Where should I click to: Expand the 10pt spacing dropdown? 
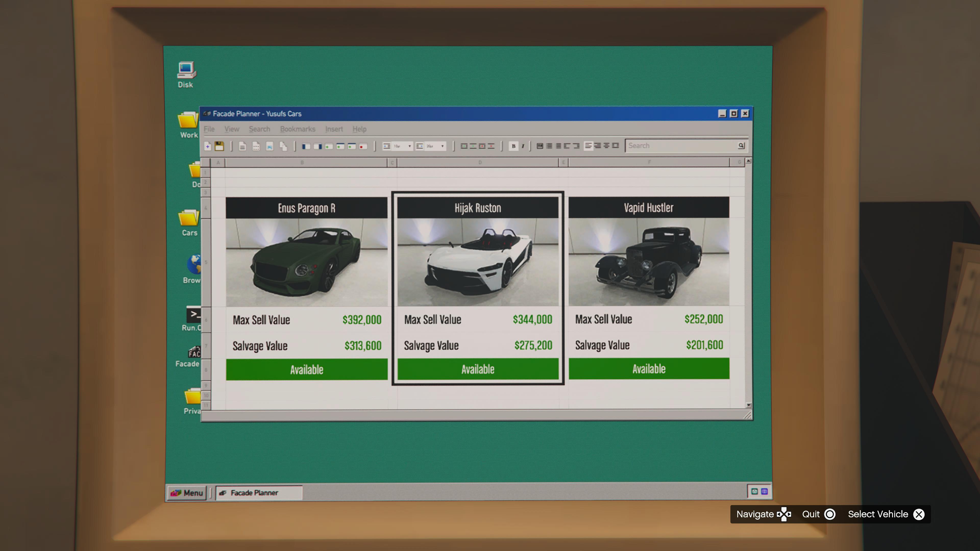tap(409, 146)
